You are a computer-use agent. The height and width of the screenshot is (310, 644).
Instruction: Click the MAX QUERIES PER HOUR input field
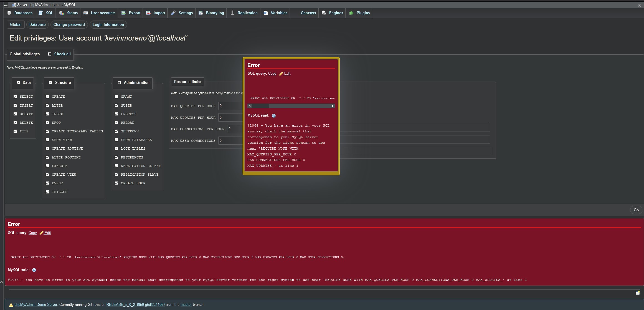click(x=230, y=106)
